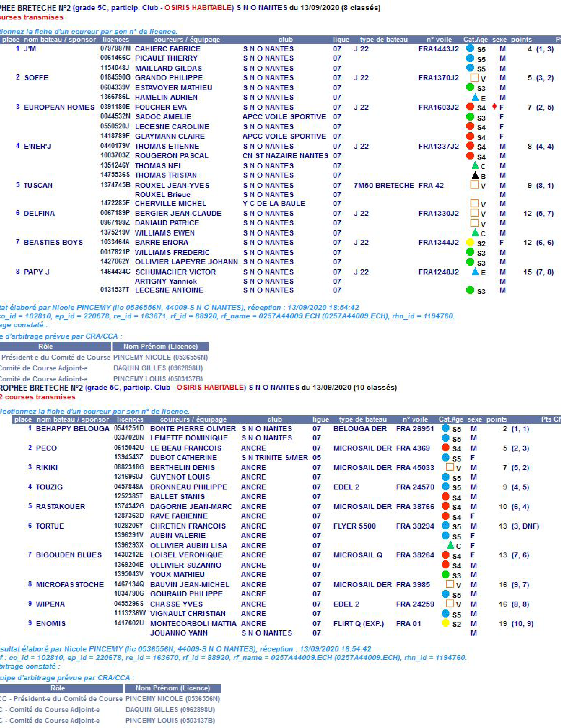Click the green S3 icon for SADOC AMELIE
This screenshot has height=728, width=561.
point(470,117)
